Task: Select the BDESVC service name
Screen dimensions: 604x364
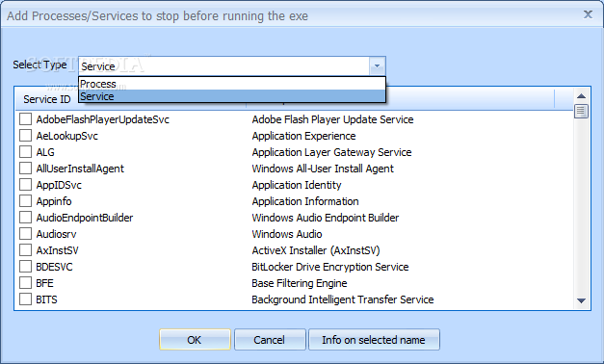Action: [54, 267]
